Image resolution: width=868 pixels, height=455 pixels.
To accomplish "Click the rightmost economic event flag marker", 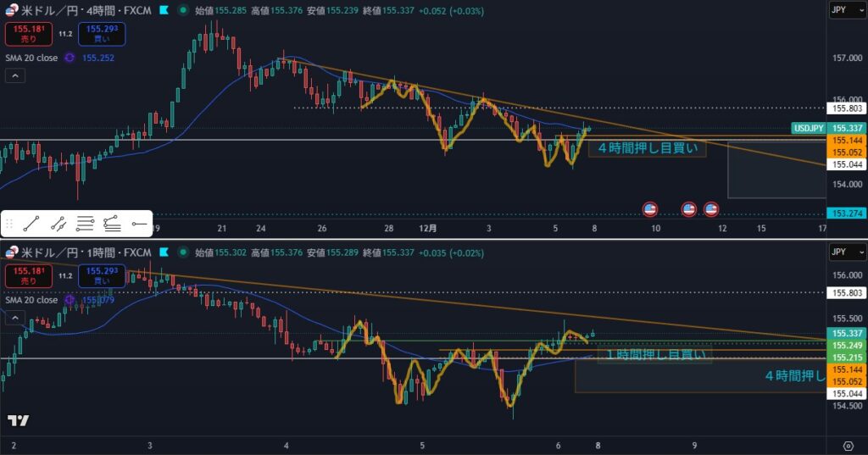I will pyautogui.click(x=711, y=208).
